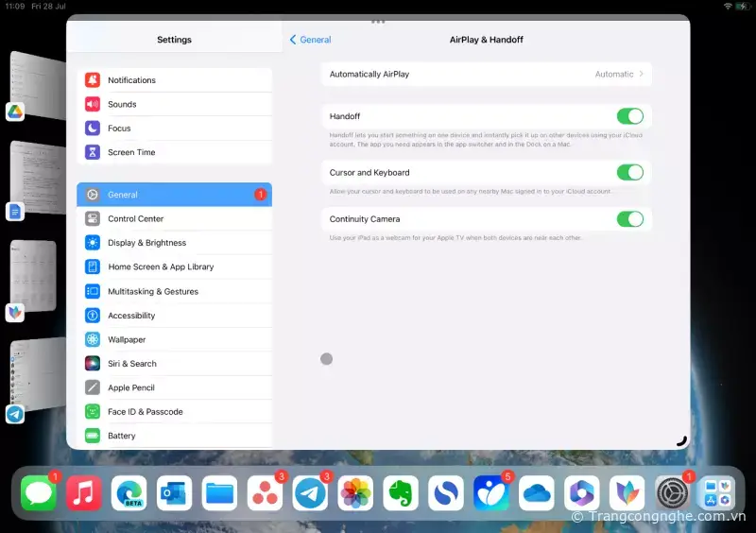Select Wallpaper in settings sidebar
The height and width of the screenshot is (533, 756).
coord(127,339)
